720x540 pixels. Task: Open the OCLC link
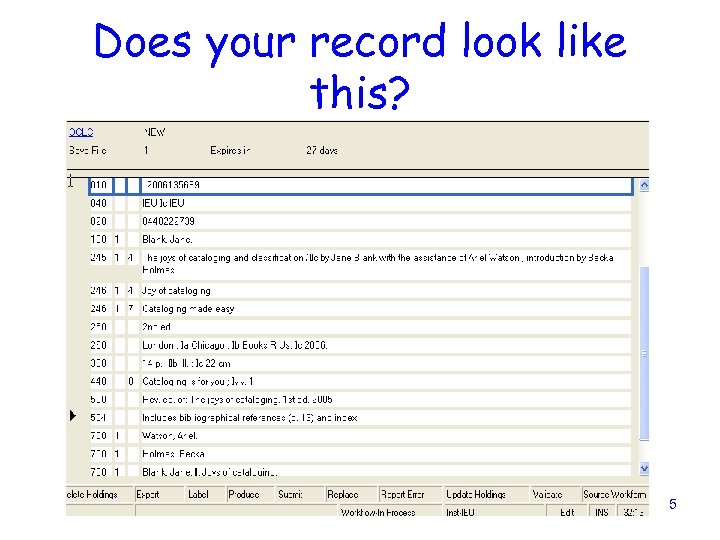81,132
